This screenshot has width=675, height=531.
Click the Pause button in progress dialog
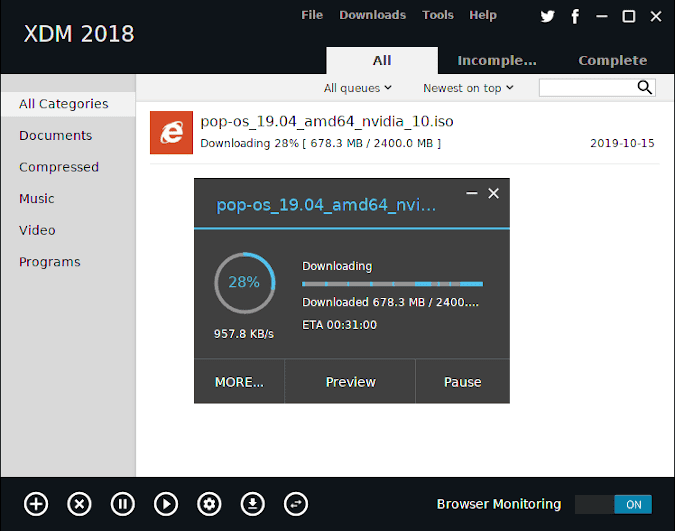coord(462,382)
